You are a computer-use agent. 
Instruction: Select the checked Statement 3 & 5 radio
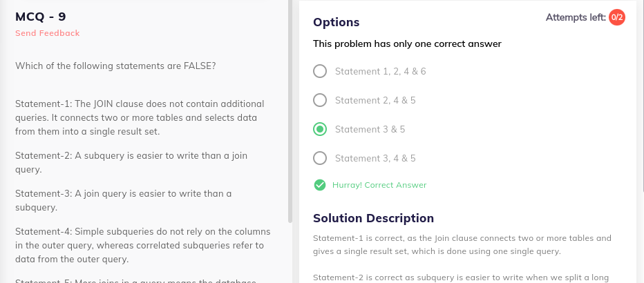[319, 129]
